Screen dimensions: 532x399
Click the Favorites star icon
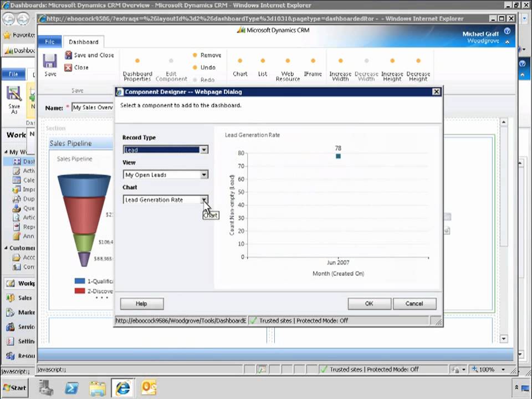click(7, 35)
